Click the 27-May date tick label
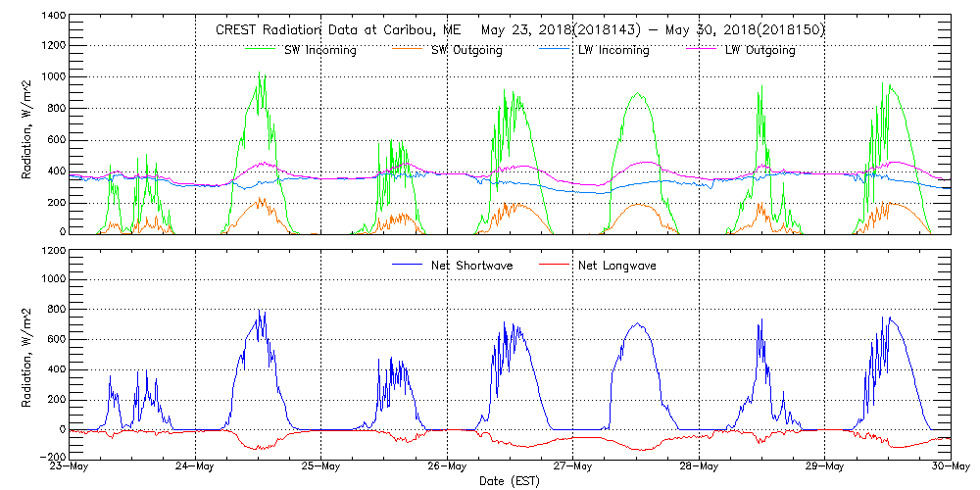 click(573, 467)
